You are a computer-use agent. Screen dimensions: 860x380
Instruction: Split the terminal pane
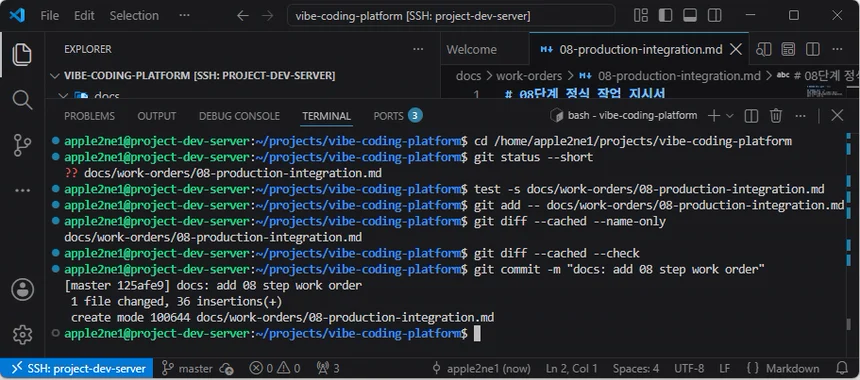[751, 116]
